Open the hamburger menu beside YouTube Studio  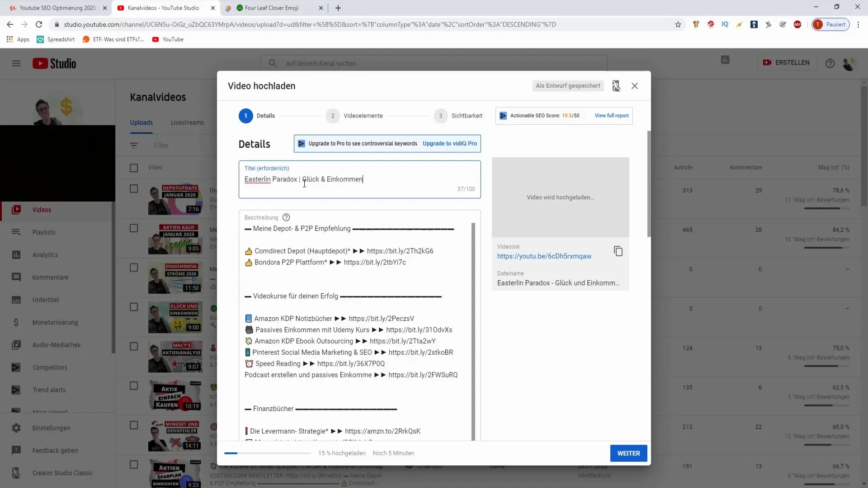point(16,63)
